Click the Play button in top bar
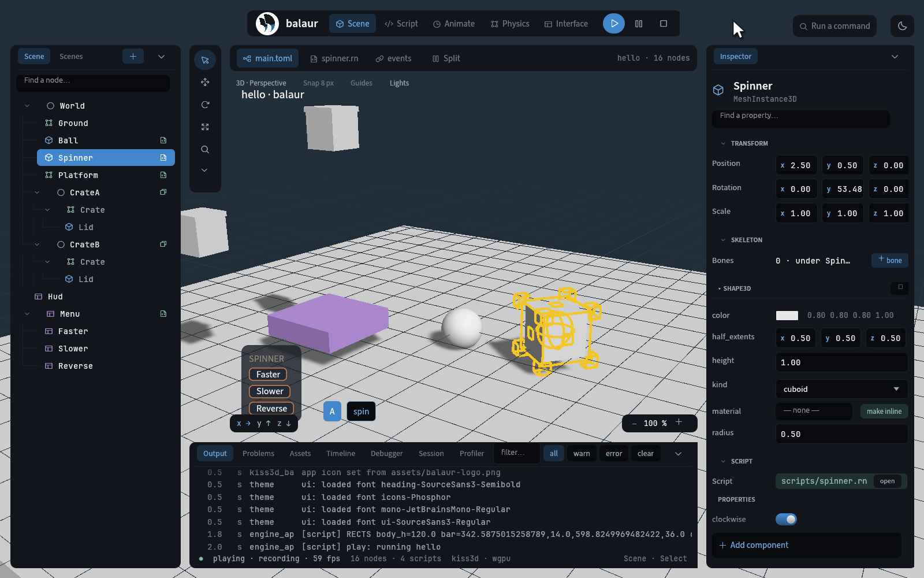 [x=614, y=24]
